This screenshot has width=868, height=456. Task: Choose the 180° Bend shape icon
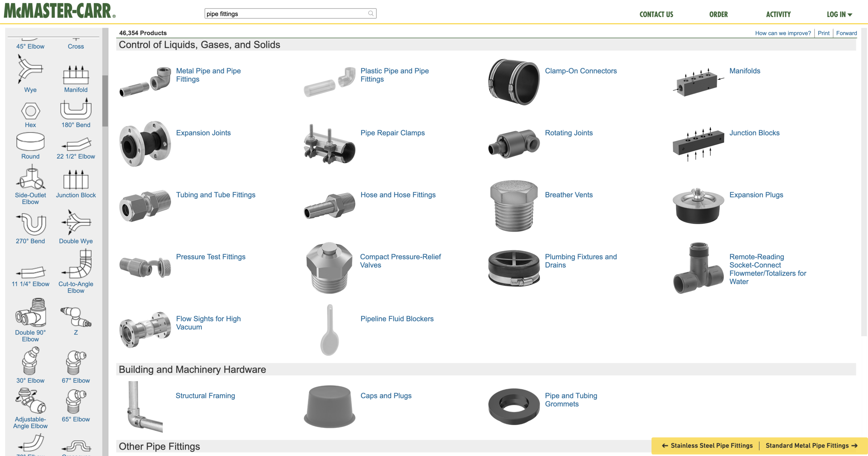(76, 109)
